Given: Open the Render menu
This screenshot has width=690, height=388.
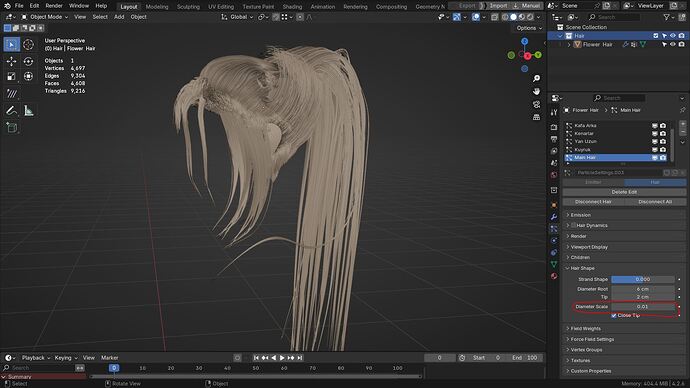Looking at the screenshot, I should (54, 6).
